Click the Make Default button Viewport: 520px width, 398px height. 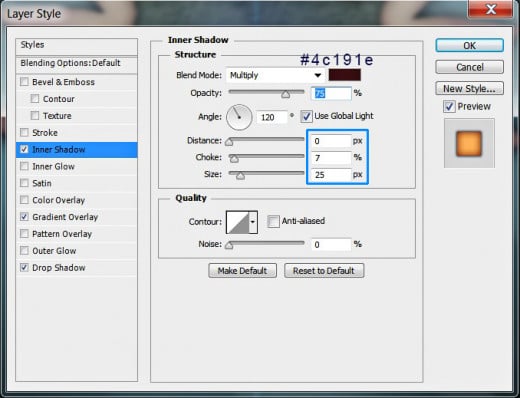[242, 271]
